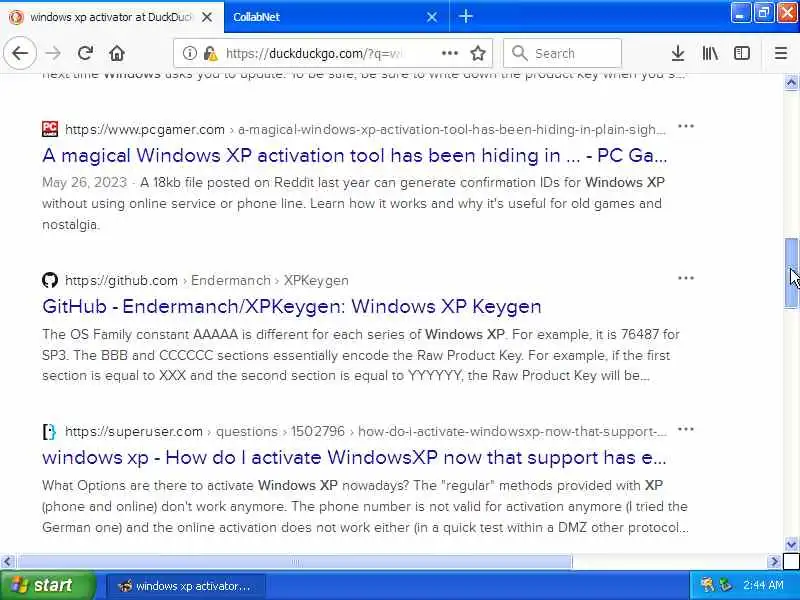Click the github.com Endermanch XPKeygen URL
The height and width of the screenshot is (600, 800).
pos(207,280)
